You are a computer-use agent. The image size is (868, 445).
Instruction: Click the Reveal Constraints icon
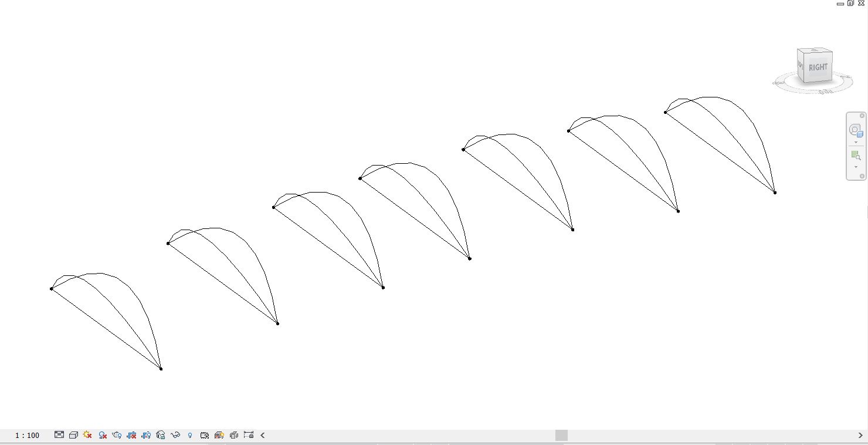pos(249,435)
